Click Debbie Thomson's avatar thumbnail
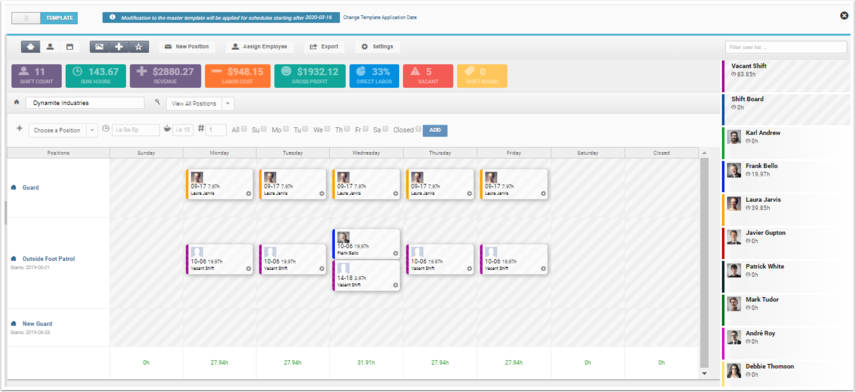855x392 pixels. pyautogui.click(x=734, y=371)
